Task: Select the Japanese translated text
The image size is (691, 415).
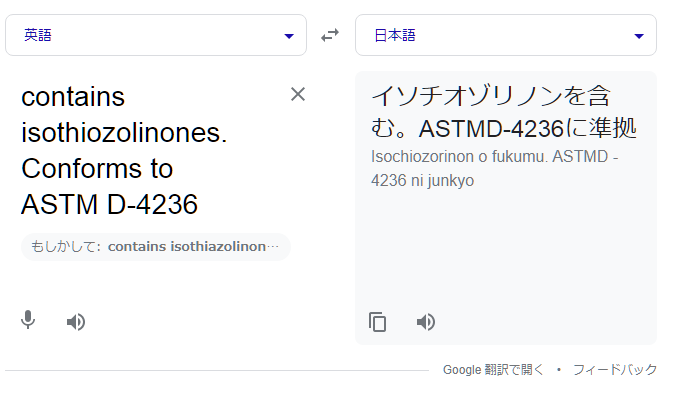Action: 504,112
